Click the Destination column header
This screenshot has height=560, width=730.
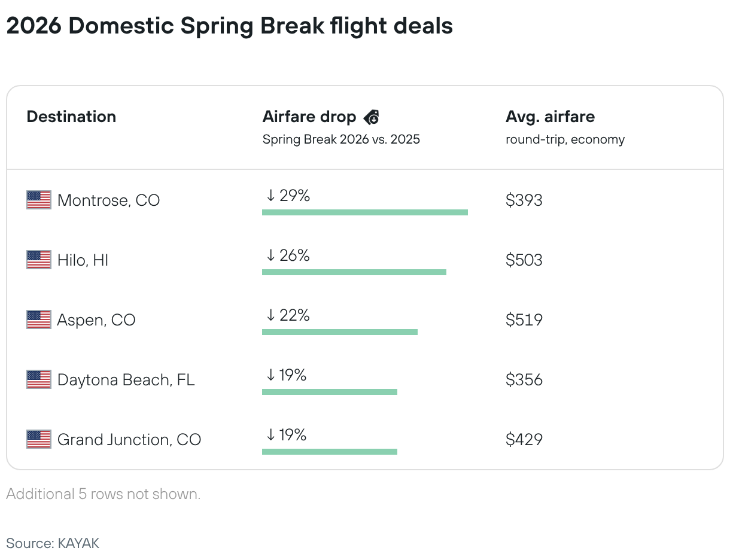pos(71,117)
